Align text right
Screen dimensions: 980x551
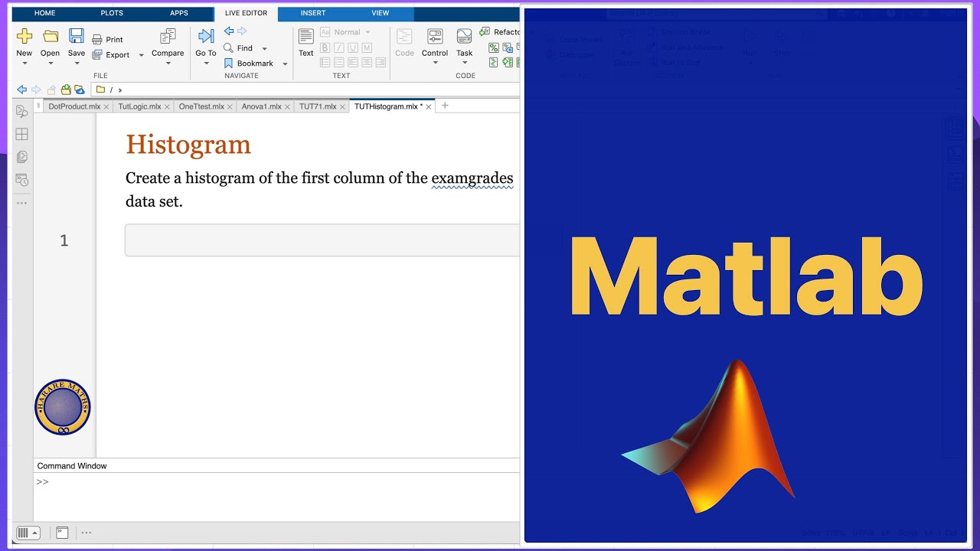(x=379, y=62)
